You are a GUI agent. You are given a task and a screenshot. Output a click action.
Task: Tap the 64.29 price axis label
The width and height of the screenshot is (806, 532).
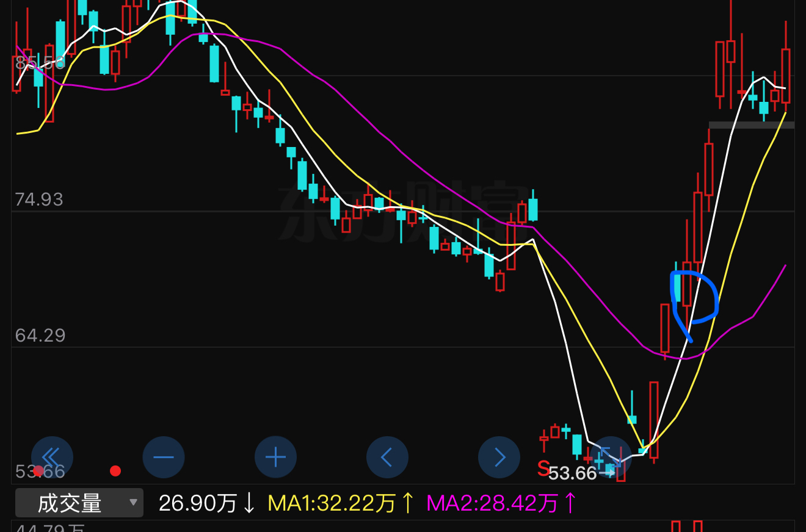(40, 336)
